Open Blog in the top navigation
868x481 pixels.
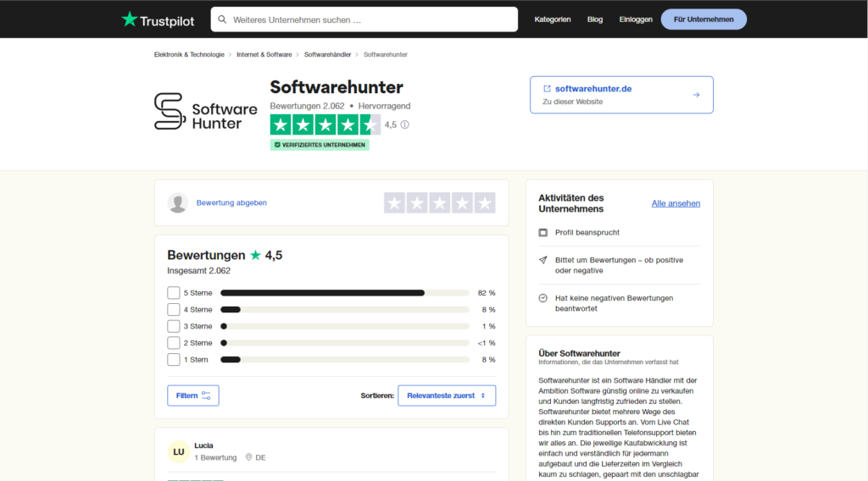(595, 19)
